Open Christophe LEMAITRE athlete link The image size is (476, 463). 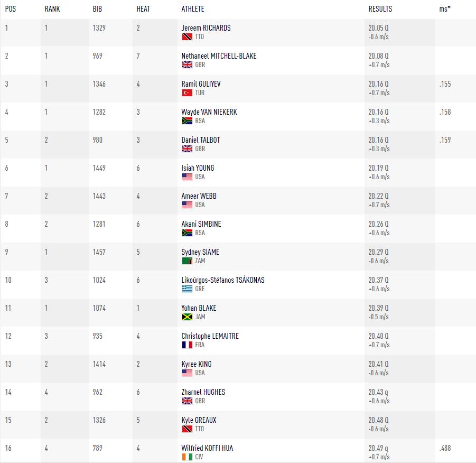(x=210, y=336)
